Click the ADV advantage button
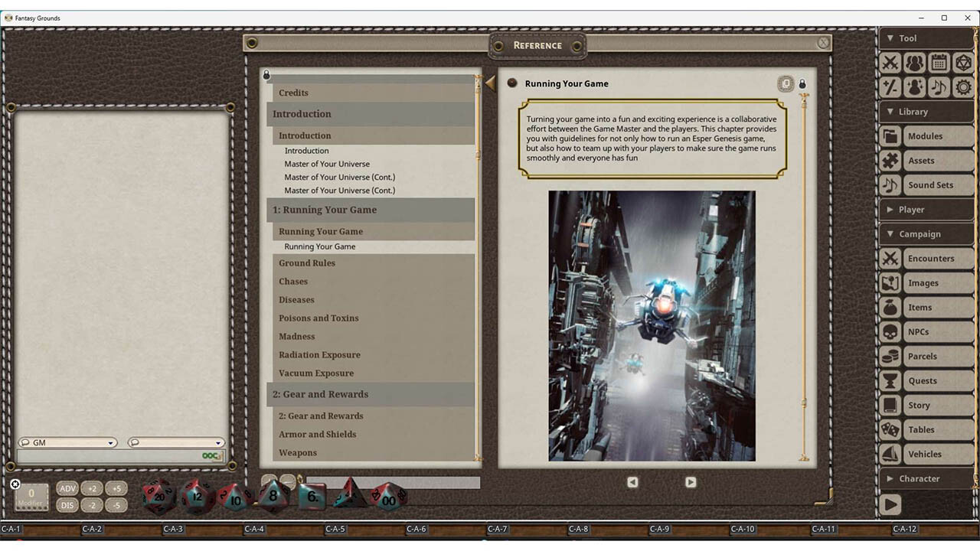980x551 pixels. tap(67, 487)
